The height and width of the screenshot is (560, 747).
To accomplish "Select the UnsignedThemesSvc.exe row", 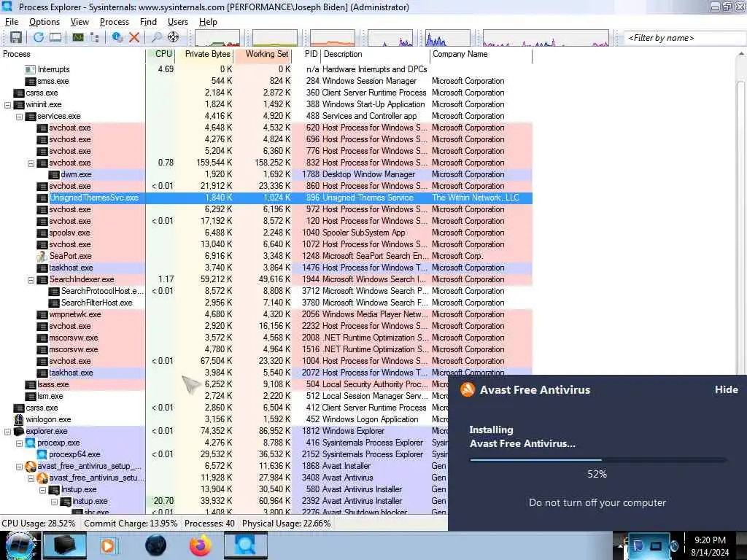I will (x=266, y=198).
